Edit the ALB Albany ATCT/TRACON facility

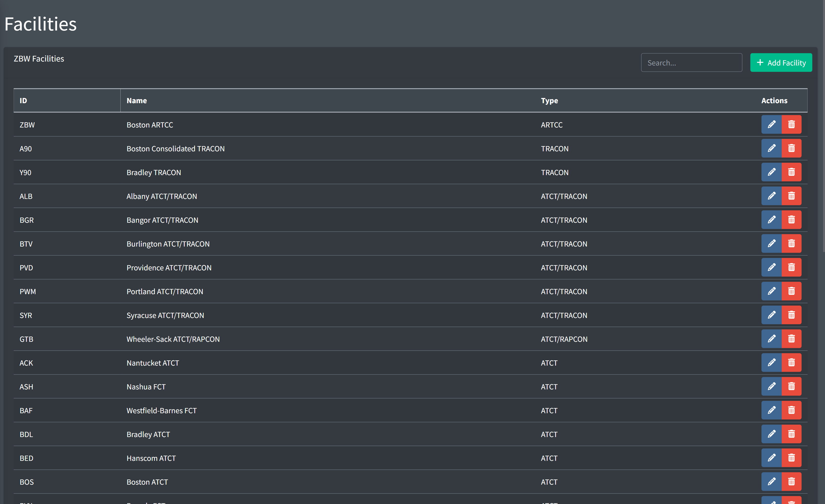771,196
